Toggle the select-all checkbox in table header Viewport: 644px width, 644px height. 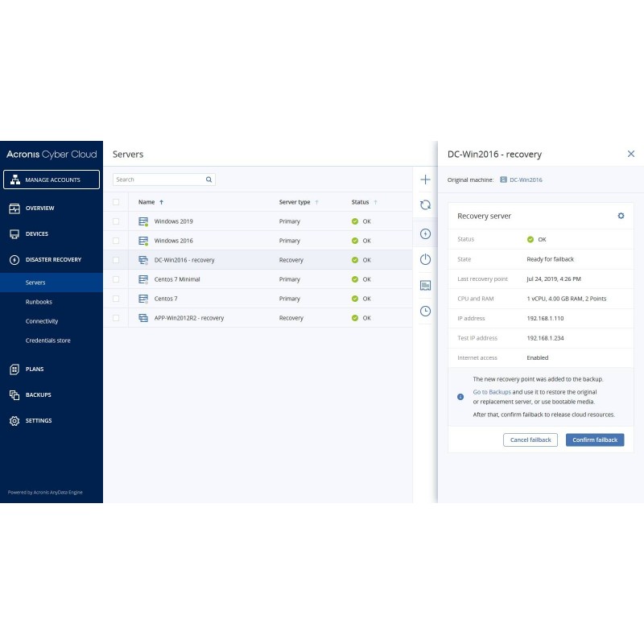(x=116, y=202)
